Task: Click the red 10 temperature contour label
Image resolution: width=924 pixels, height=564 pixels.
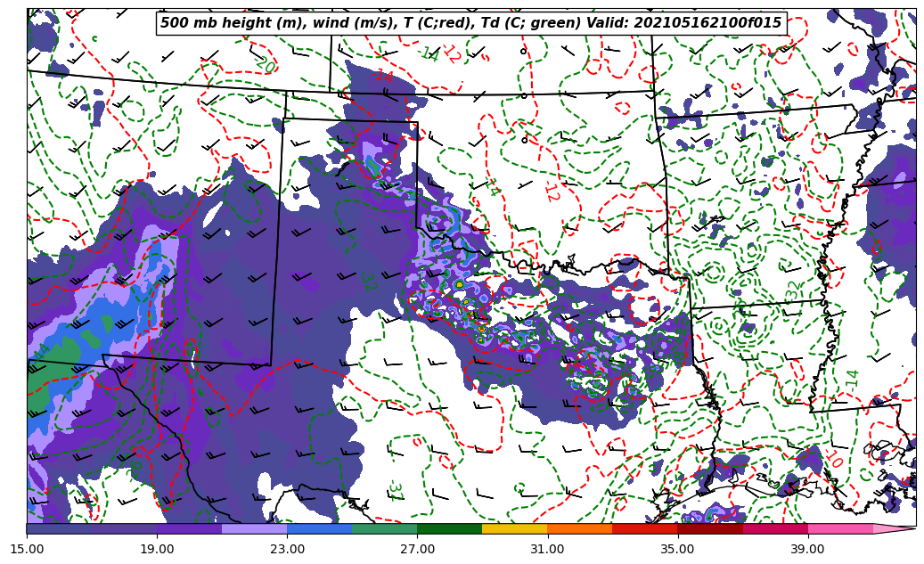Action: click(x=833, y=458)
